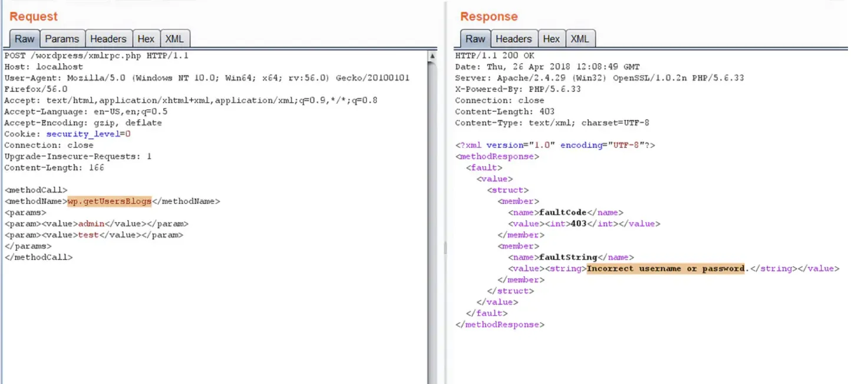
Task: Click the request pane scroll-up arrow
Action: 432,56
